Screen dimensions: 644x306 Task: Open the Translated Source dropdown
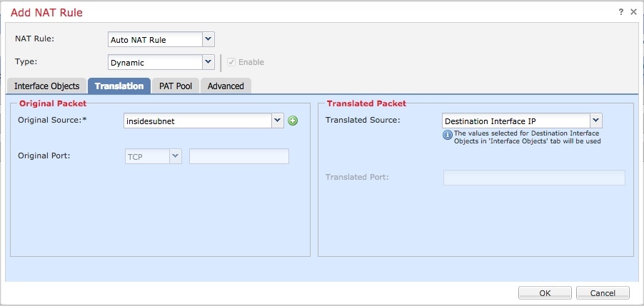click(596, 121)
